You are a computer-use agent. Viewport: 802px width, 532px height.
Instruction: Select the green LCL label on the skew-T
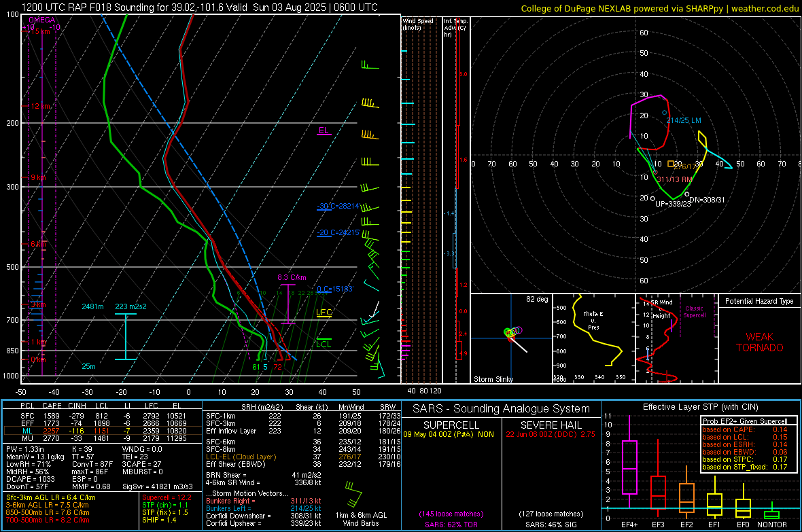click(x=324, y=344)
